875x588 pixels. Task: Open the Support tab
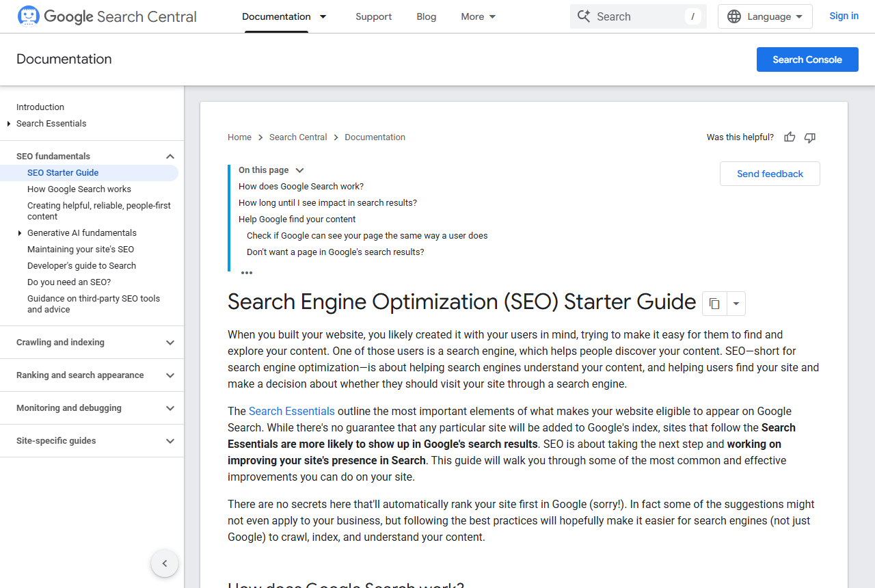(x=374, y=16)
